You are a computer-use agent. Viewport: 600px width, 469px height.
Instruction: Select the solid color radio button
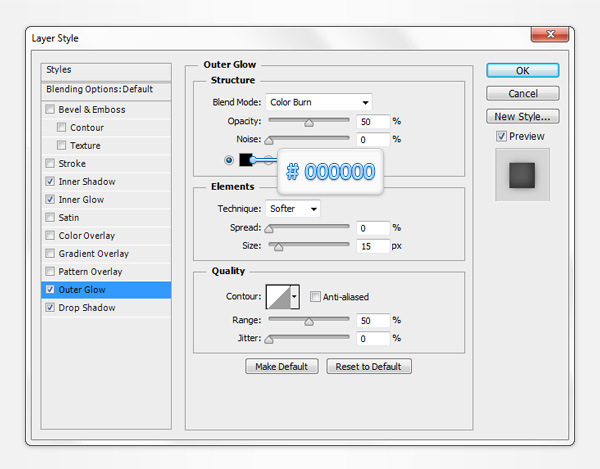(230, 160)
